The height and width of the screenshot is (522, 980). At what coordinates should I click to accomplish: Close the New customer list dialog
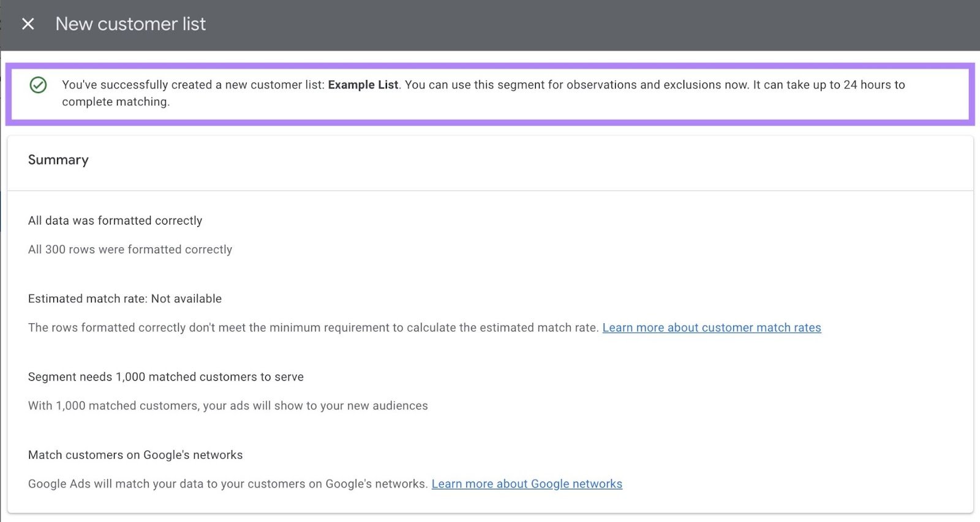pyautogui.click(x=28, y=24)
